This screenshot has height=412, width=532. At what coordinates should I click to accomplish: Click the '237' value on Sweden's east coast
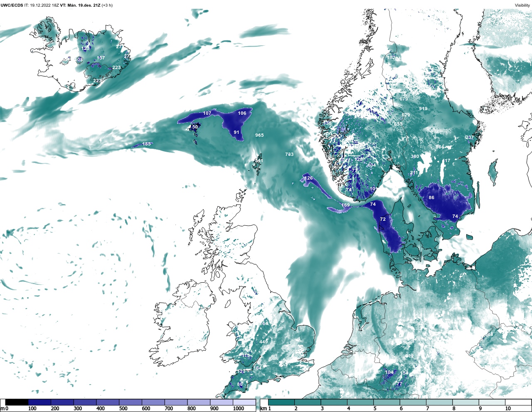click(x=469, y=137)
